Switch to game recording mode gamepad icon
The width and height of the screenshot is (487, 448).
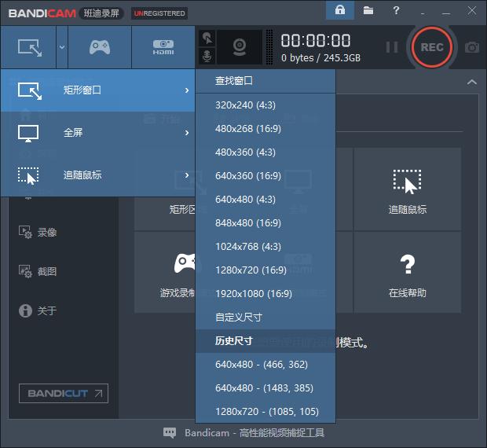tap(100, 47)
